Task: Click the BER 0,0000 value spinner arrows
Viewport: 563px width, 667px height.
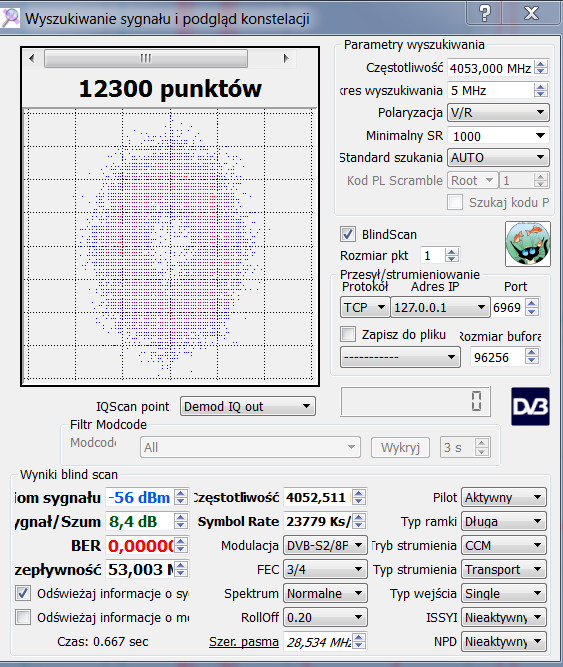Action: point(181,545)
